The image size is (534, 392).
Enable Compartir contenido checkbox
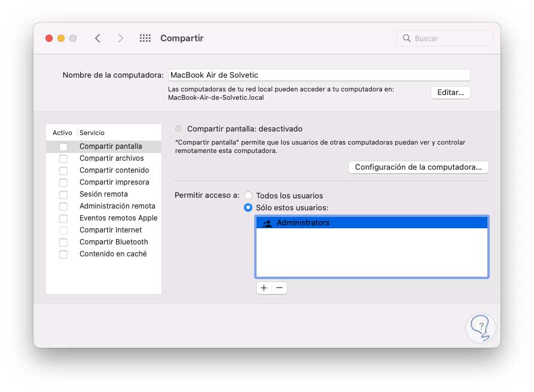(63, 170)
